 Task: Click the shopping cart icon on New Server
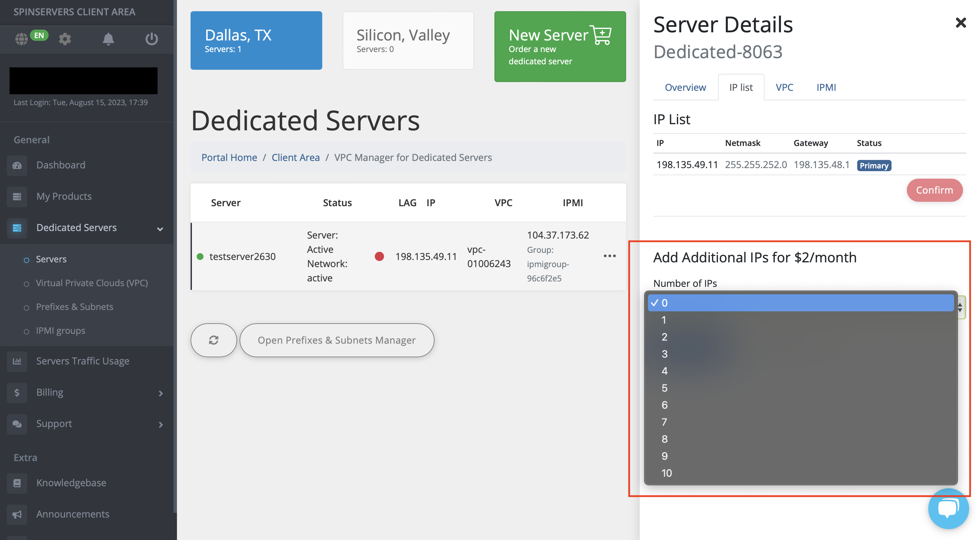601,35
